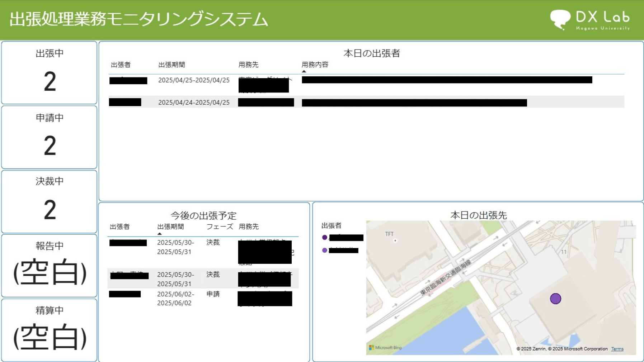Screen dimensions: 644x362
Task: Click the dark purple legend dot in map legend
Action: point(325,237)
